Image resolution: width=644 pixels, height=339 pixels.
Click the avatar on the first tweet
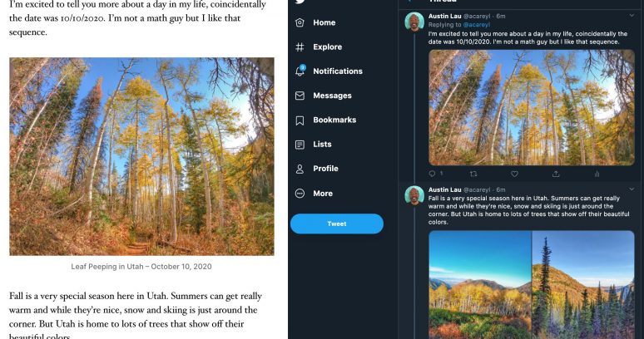click(414, 22)
